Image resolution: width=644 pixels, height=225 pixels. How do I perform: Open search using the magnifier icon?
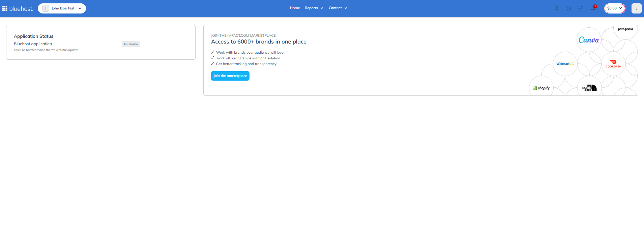(x=557, y=8)
